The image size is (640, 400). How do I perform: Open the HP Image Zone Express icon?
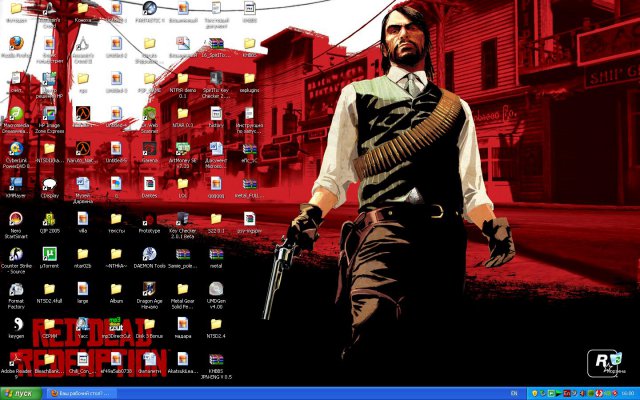pos(49,114)
